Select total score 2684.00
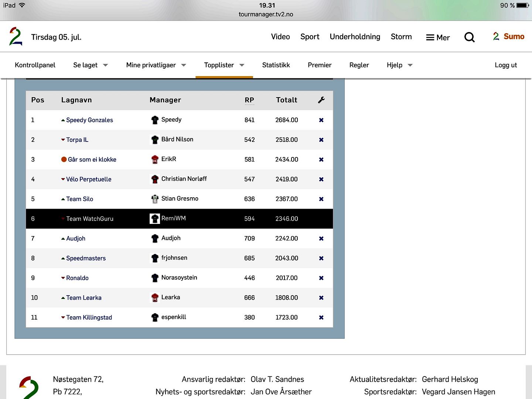The height and width of the screenshot is (399, 532). coord(287,120)
